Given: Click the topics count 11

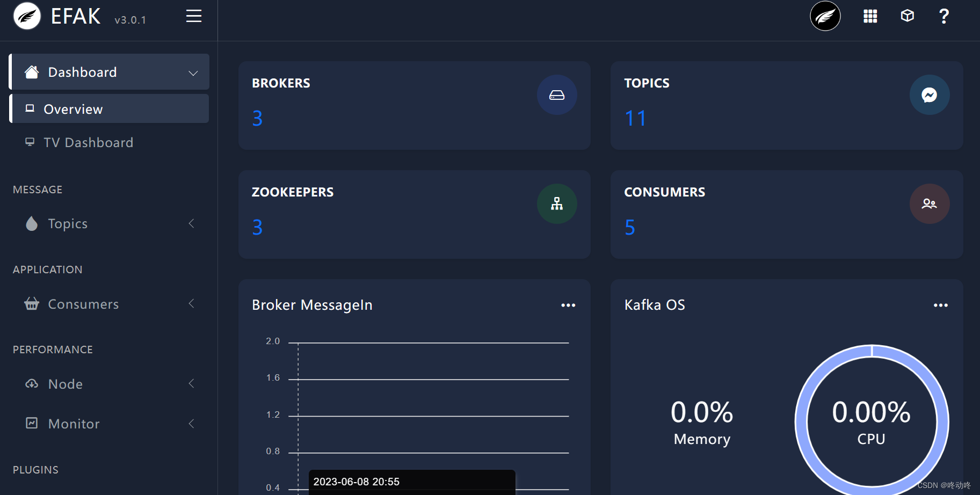Looking at the screenshot, I should [635, 118].
